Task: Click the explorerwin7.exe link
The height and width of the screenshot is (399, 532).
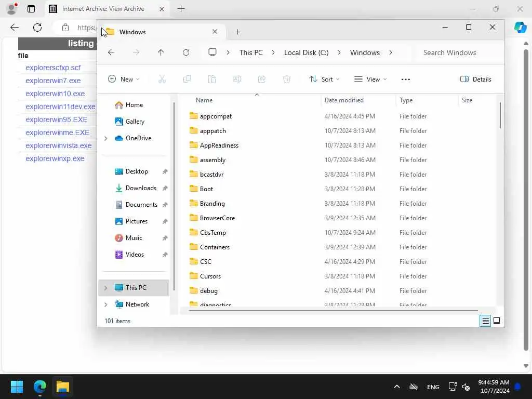Action: point(53,81)
